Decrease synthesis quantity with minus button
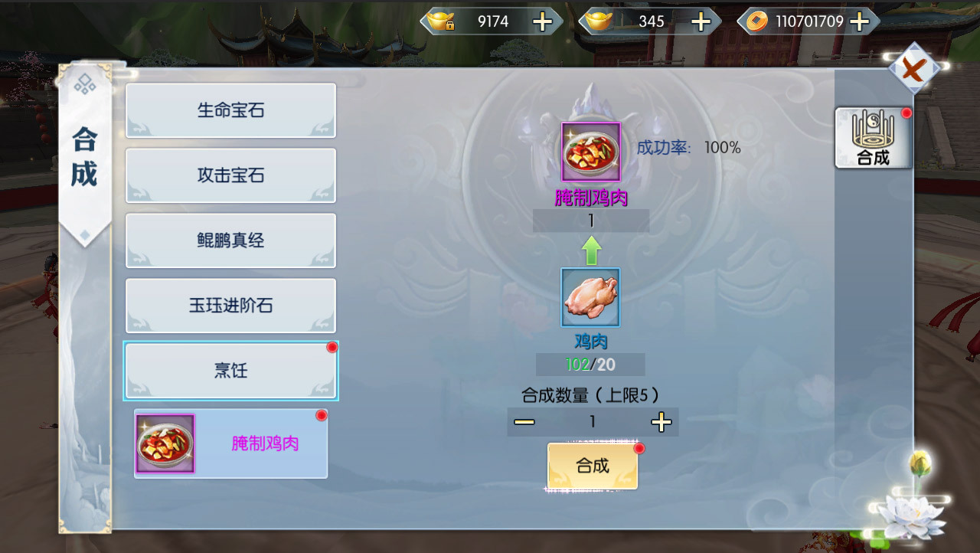 [524, 422]
